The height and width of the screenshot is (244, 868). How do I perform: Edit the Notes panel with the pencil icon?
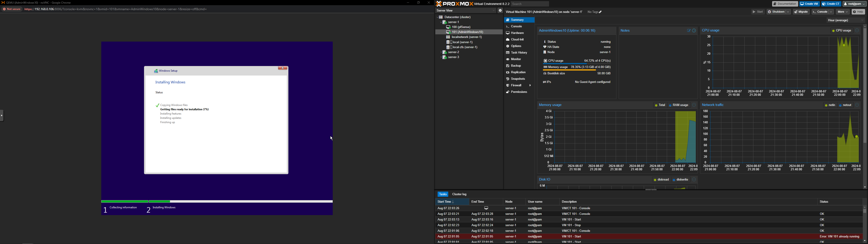[x=689, y=31]
